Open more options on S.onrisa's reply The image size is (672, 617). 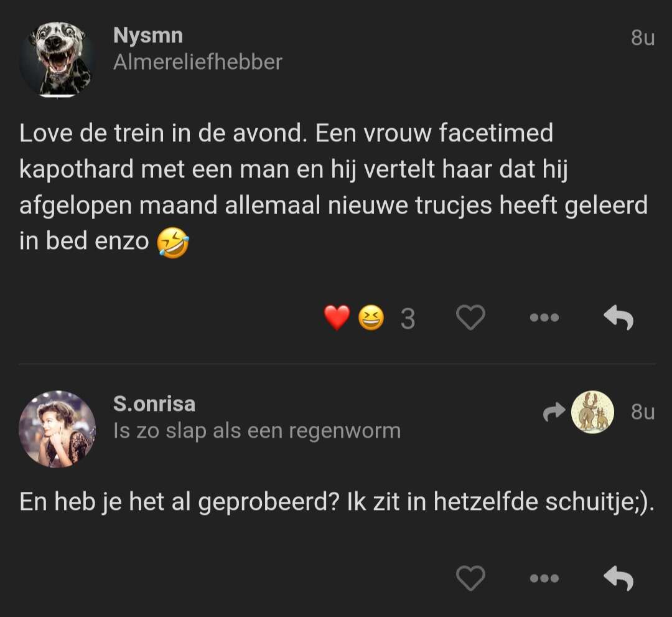click(x=544, y=578)
